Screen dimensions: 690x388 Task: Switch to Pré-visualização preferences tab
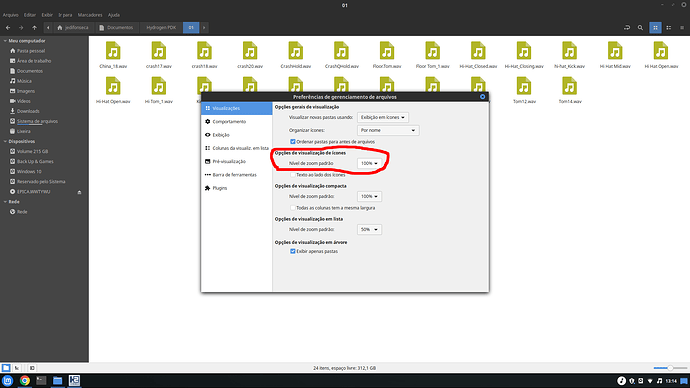tap(237, 161)
